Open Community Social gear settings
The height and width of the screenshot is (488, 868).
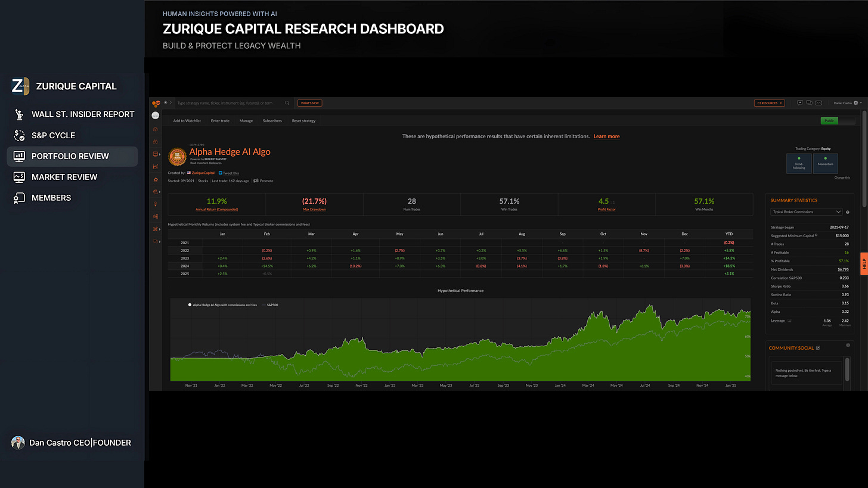(848, 345)
